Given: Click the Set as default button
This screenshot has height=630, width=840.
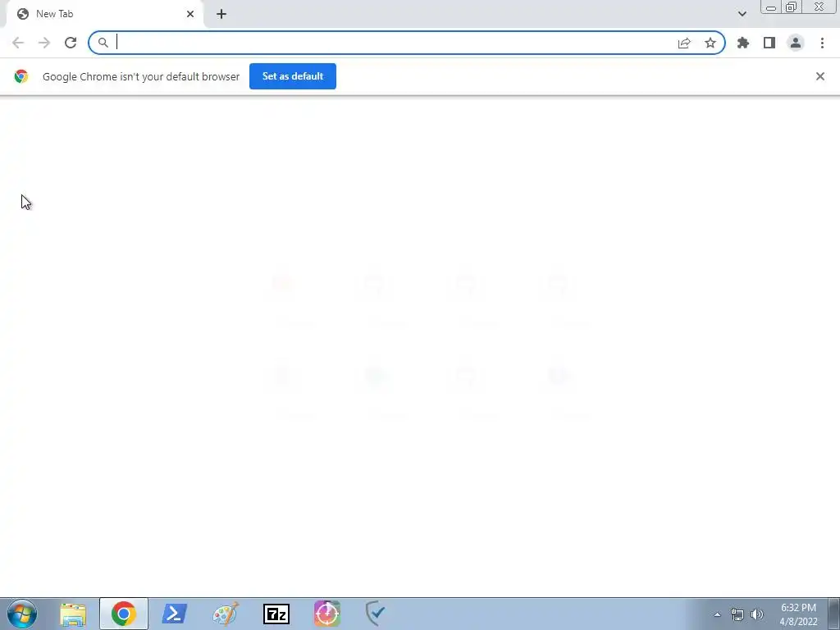Looking at the screenshot, I should [293, 76].
